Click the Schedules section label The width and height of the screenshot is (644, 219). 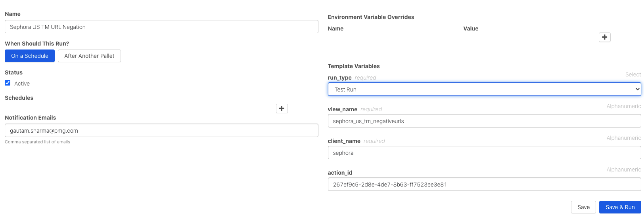pos(19,98)
